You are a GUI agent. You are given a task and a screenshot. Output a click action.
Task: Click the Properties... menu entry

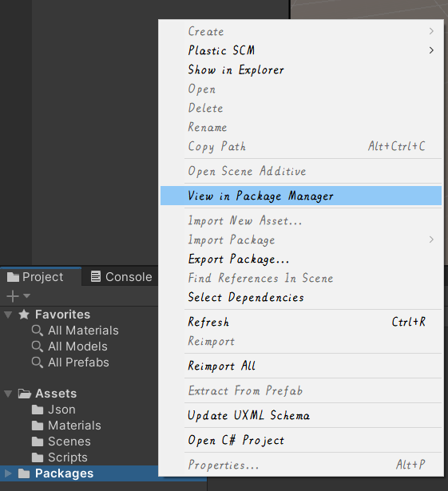coord(301,465)
